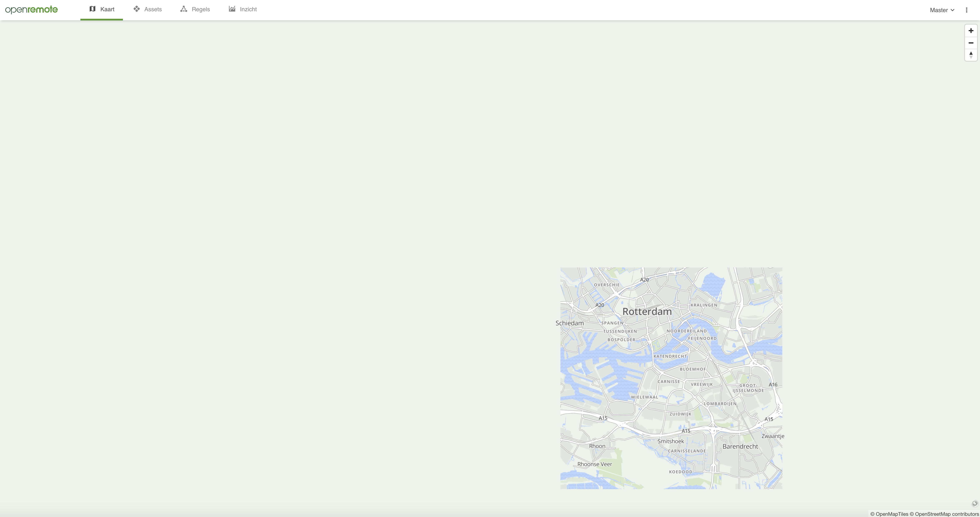Screen dimensions: 980x517
Task: Zoom out the map with minus button
Action: coord(971,43)
